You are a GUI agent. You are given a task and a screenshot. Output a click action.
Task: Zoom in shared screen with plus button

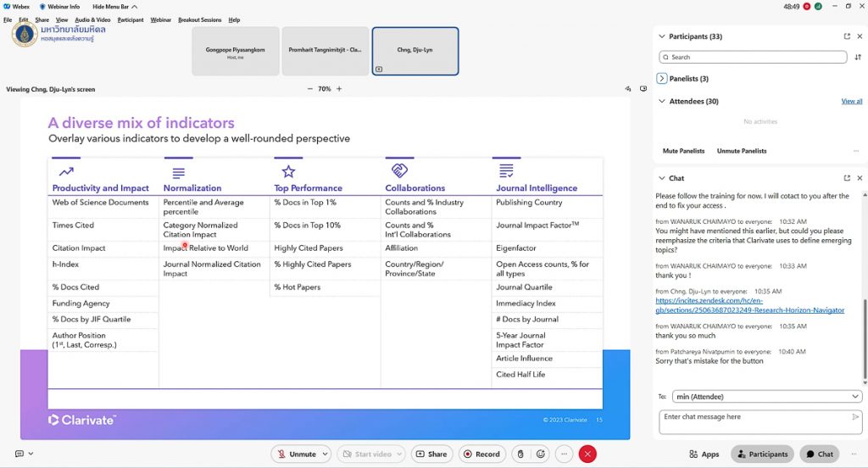tap(339, 89)
